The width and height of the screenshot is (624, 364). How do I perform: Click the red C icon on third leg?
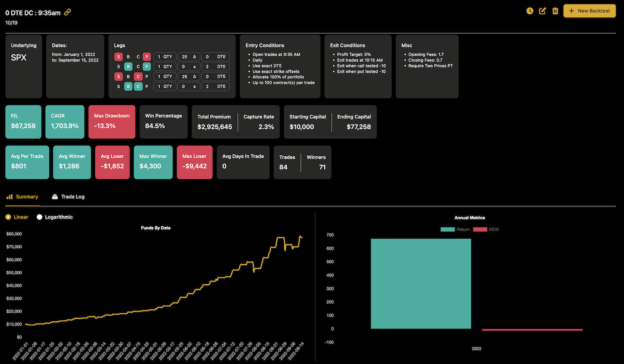point(138,76)
